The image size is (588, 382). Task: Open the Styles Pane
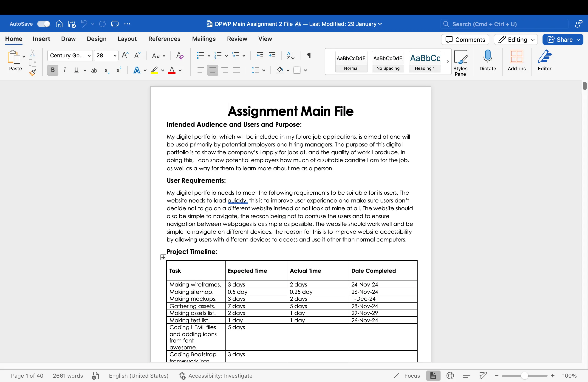[461, 62]
